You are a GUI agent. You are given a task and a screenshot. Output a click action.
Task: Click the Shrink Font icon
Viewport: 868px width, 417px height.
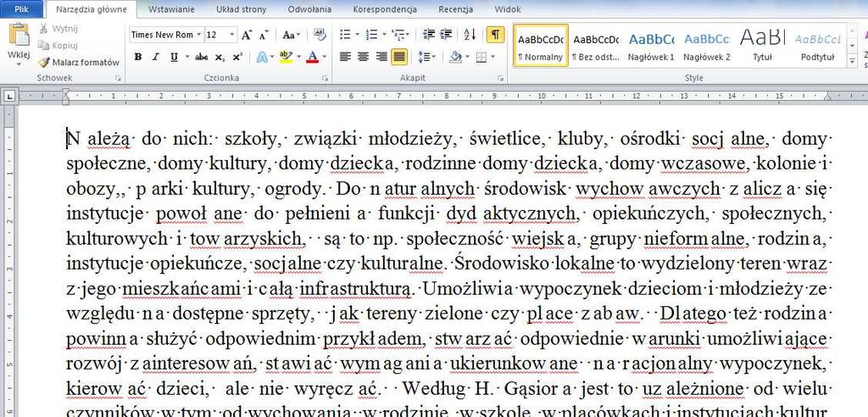tap(264, 35)
